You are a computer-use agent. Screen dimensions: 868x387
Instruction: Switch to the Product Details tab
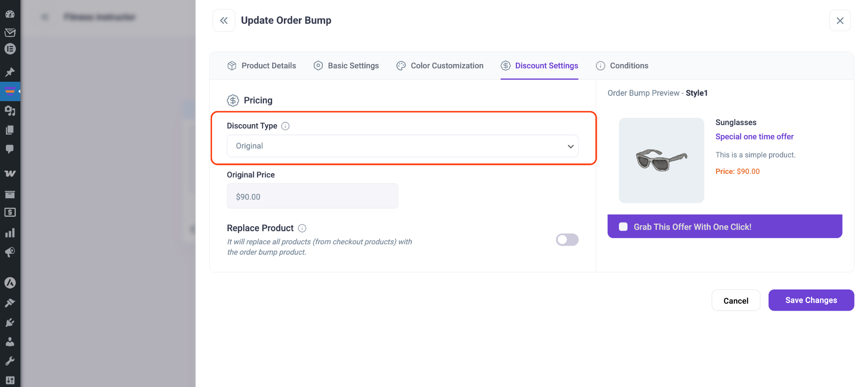[x=262, y=66]
